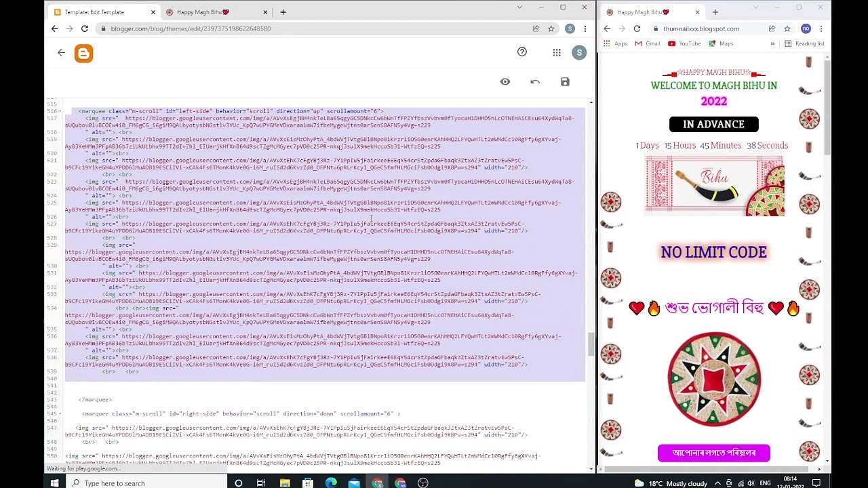The width and height of the screenshot is (868, 488).
Task: Preview the theme with the eye icon
Action: pyautogui.click(x=505, y=81)
